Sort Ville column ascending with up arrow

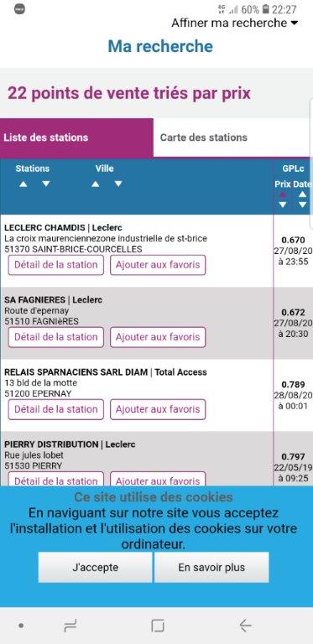[96, 184]
